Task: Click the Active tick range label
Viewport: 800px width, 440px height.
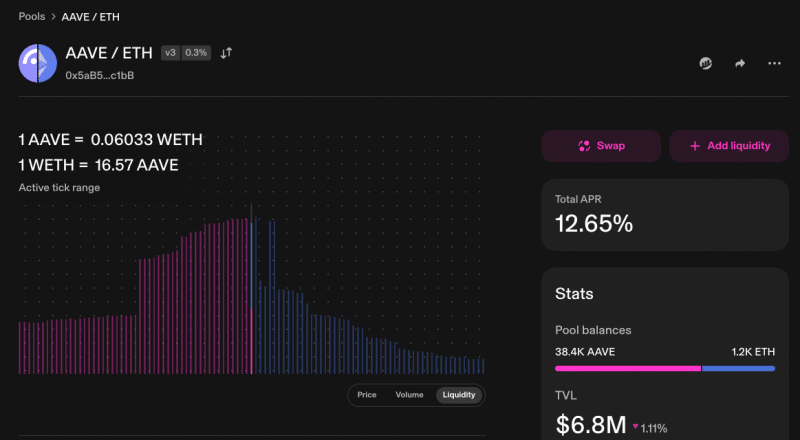Action: pos(59,187)
